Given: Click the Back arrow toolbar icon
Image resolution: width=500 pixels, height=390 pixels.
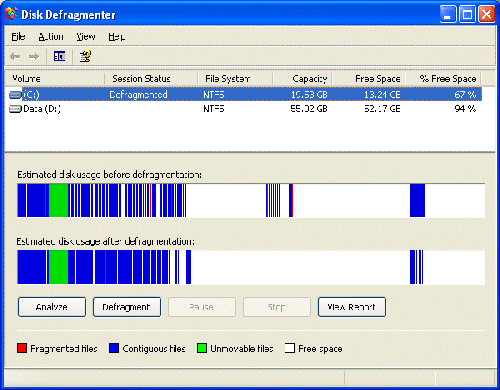Looking at the screenshot, I should (x=15, y=56).
